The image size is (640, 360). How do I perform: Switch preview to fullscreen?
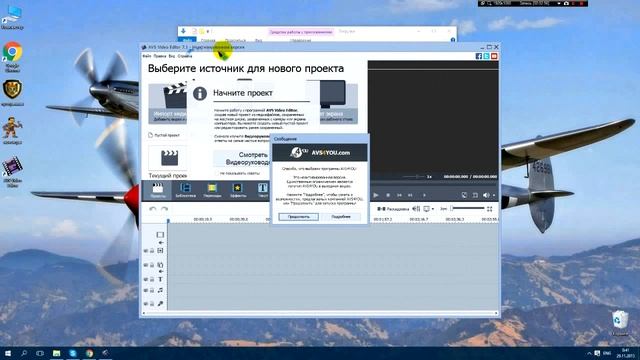(475, 195)
